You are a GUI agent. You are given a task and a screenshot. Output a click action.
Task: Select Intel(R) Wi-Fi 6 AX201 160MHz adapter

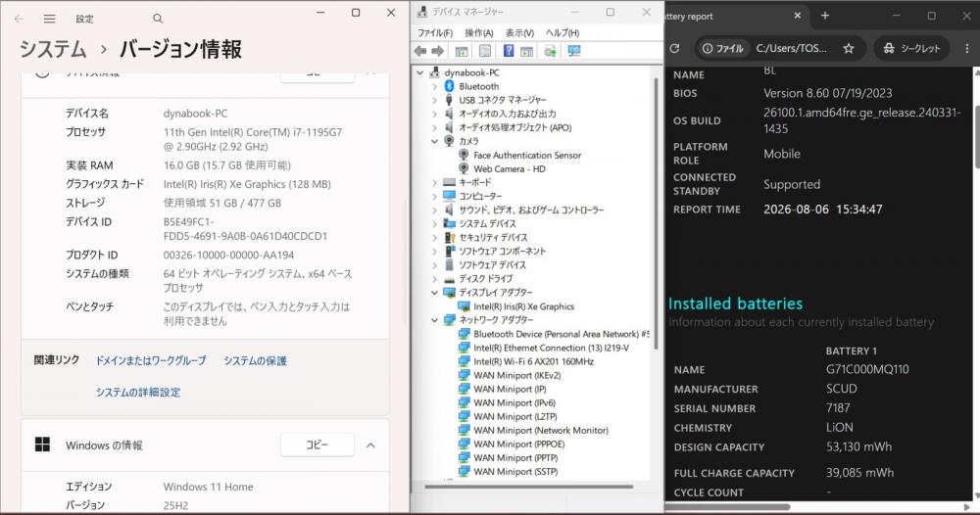click(x=533, y=361)
